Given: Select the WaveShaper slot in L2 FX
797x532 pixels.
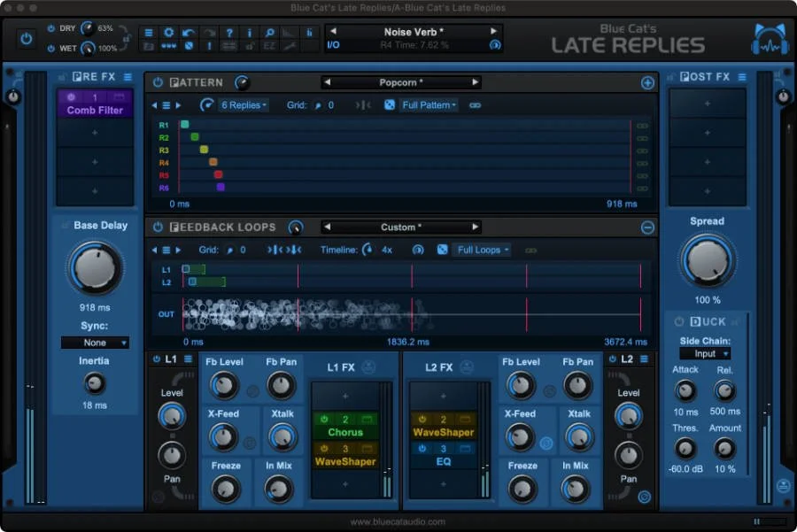Looking at the screenshot, I should pos(444,426).
